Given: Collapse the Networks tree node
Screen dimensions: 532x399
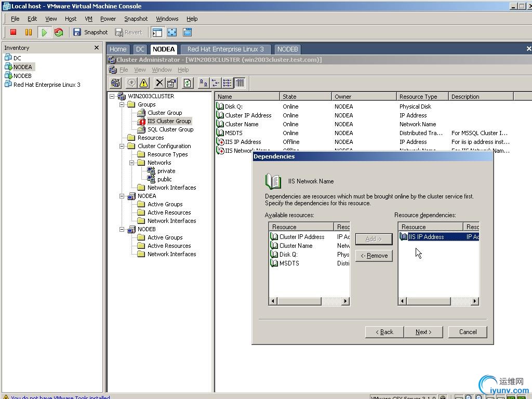Looking at the screenshot, I should pos(132,163).
